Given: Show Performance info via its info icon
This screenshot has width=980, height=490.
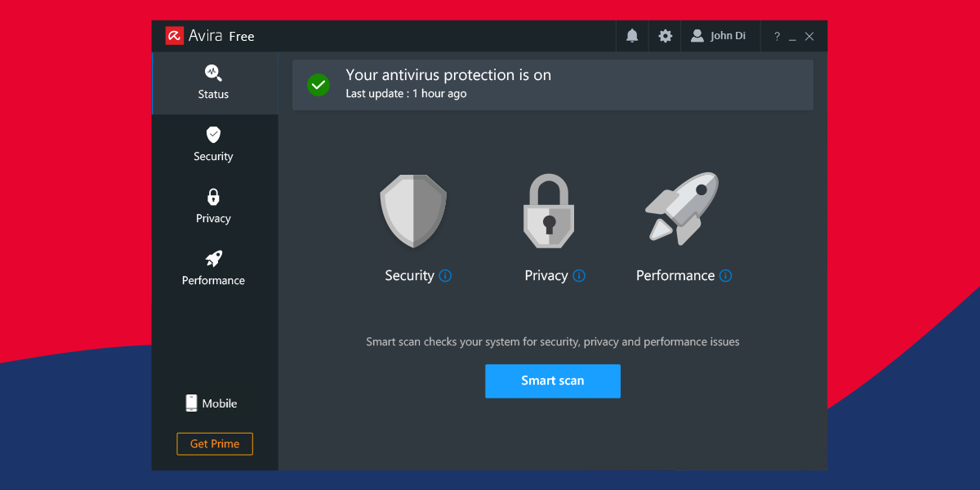Looking at the screenshot, I should click(725, 276).
